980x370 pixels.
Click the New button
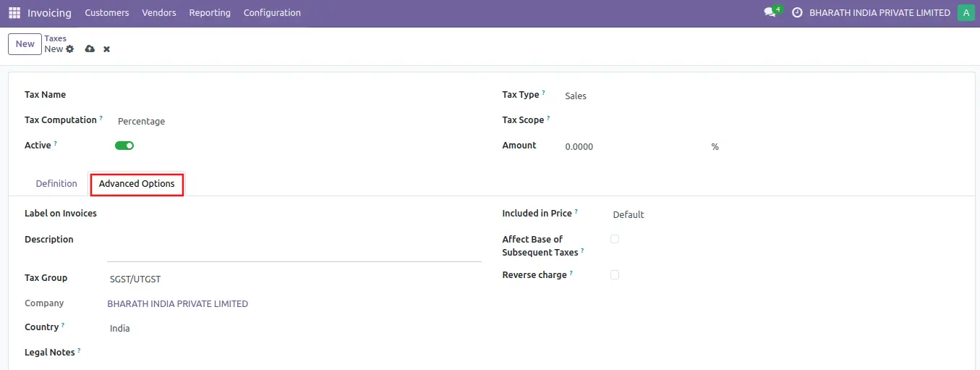tap(25, 44)
